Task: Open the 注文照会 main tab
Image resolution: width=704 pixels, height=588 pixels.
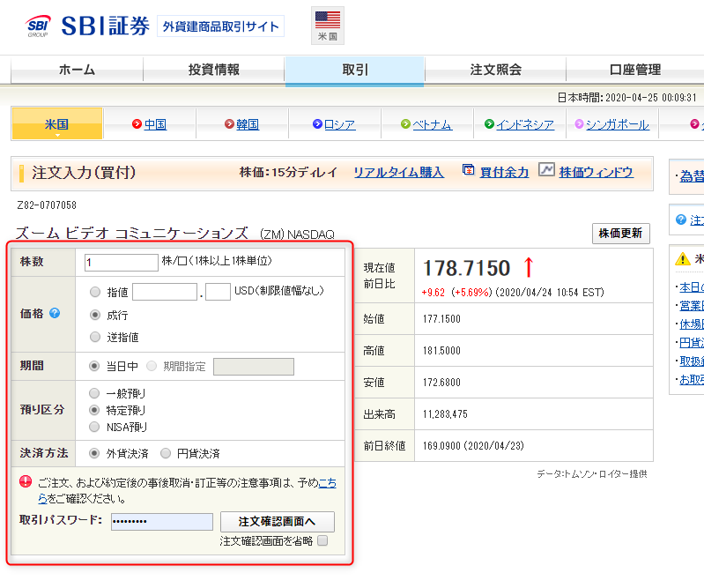Action: pos(496,70)
